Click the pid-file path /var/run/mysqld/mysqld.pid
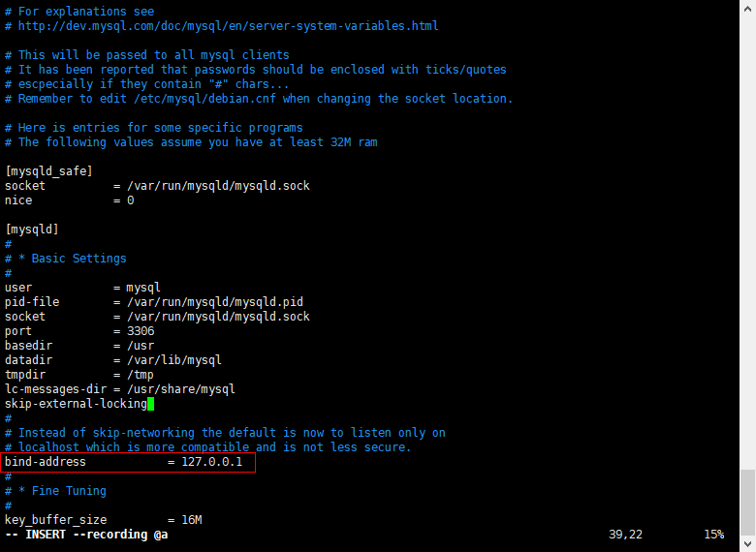The image size is (756, 552). pyautogui.click(x=215, y=302)
